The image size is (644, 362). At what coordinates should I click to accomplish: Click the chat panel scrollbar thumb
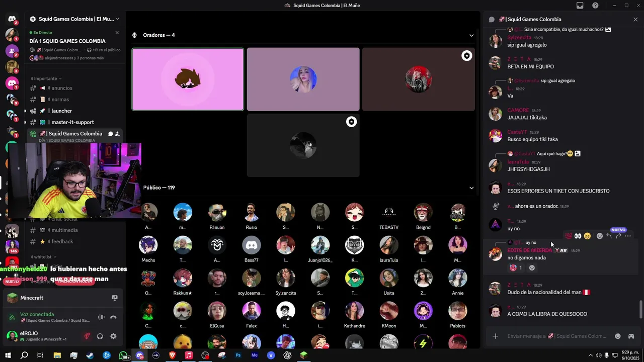[x=640, y=309]
